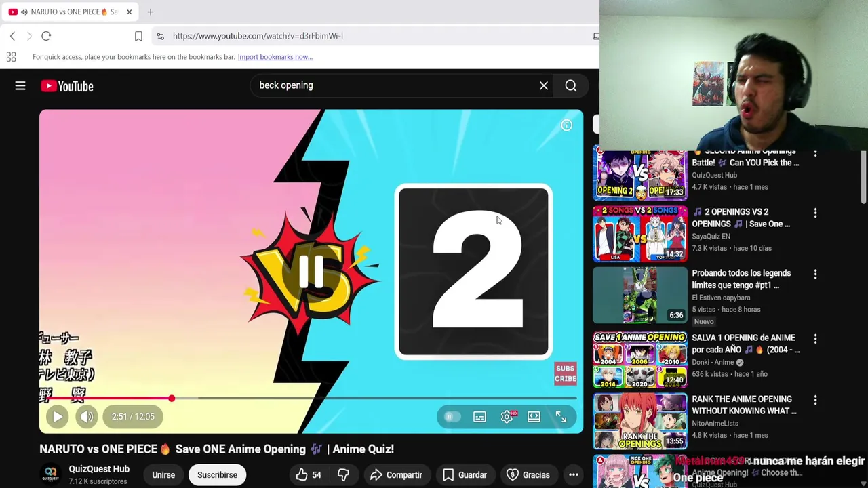Mute the video volume
This screenshot has width=868, height=488.
pos(86,417)
